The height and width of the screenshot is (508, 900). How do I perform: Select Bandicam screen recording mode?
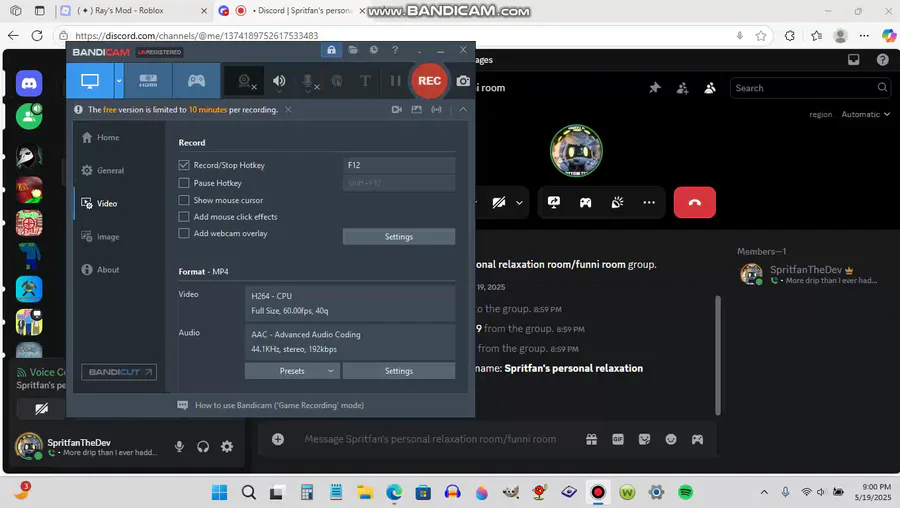pos(90,81)
